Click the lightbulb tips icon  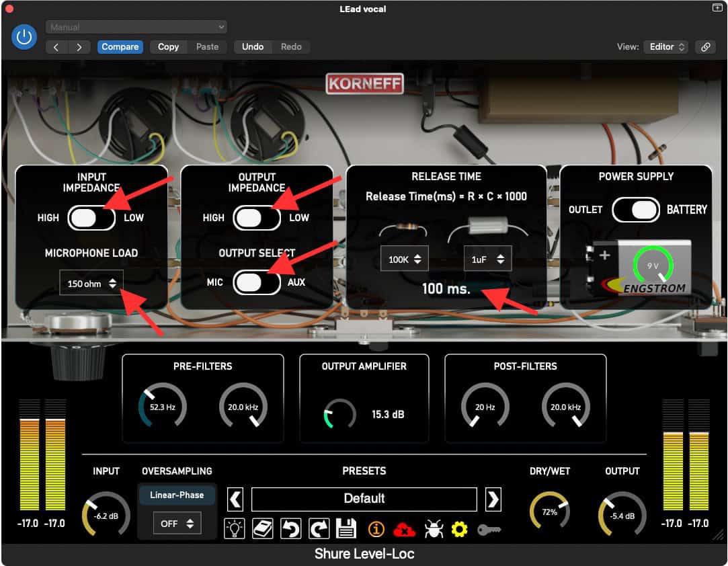pyautogui.click(x=235, y=529)
